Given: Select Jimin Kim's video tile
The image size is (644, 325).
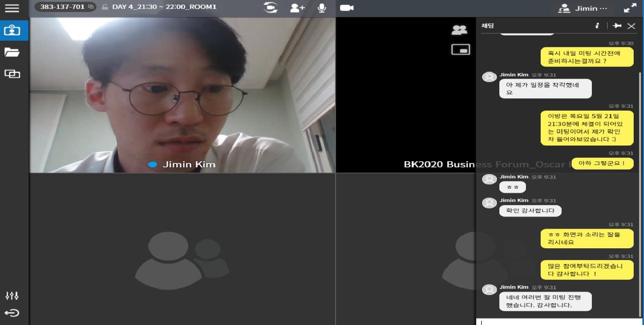Looking at the screenshot, I should [x=183, y=95].
